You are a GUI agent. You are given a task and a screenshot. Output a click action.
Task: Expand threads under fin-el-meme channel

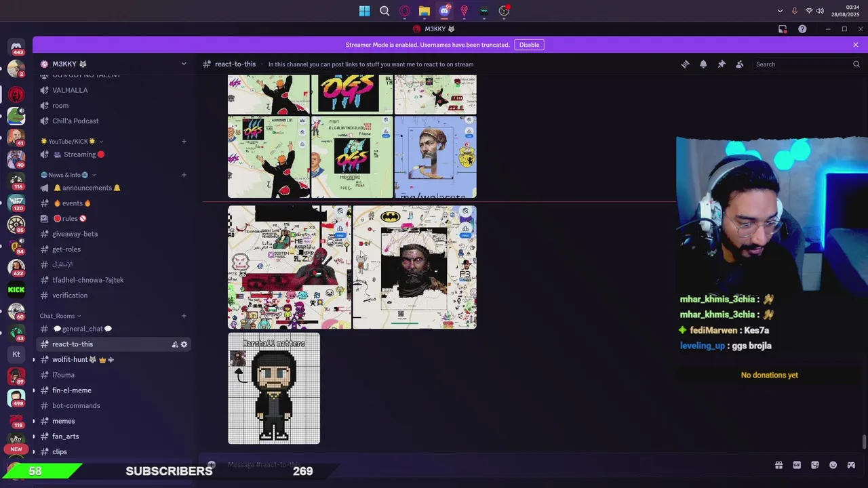[x=34, y=390]
